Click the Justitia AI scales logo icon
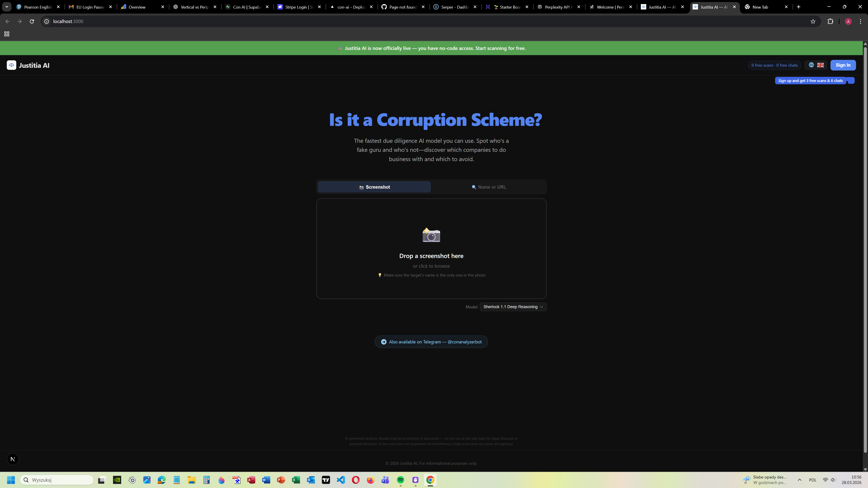Viewport: 868px width, 488px height. [x=12, y=65]
